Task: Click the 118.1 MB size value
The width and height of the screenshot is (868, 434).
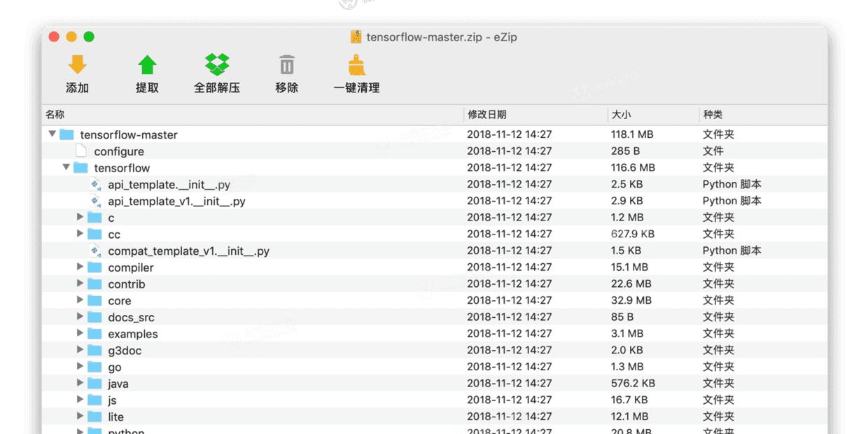Action: click(632, 134)
